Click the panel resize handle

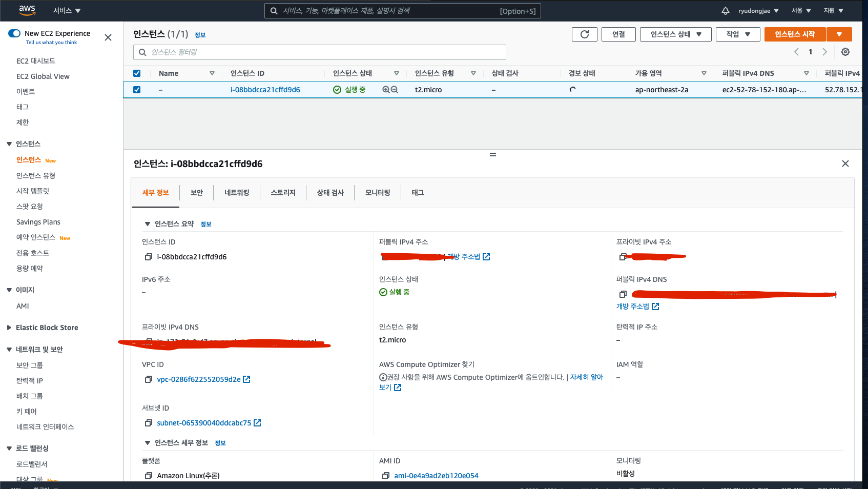tap(493, 154)
